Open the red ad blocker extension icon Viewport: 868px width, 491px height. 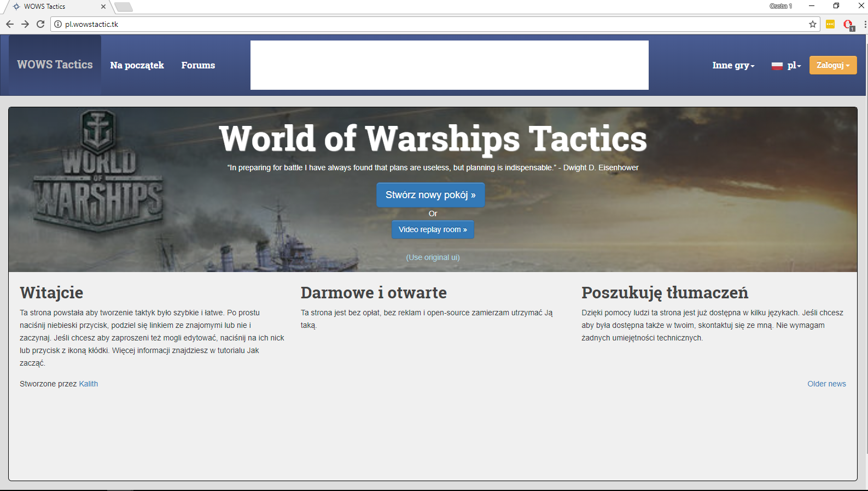[848, 24]
